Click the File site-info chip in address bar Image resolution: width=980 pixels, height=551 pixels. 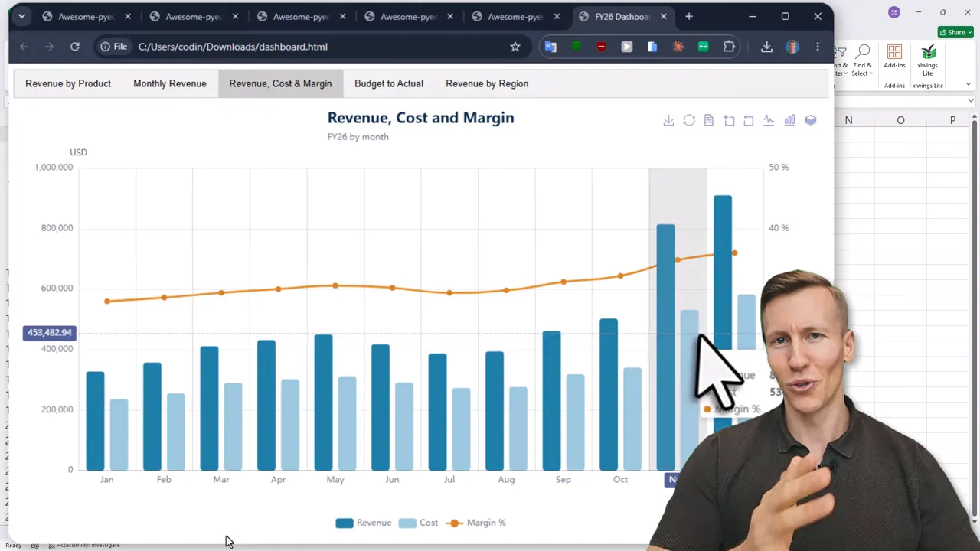[x=113, y=47]
